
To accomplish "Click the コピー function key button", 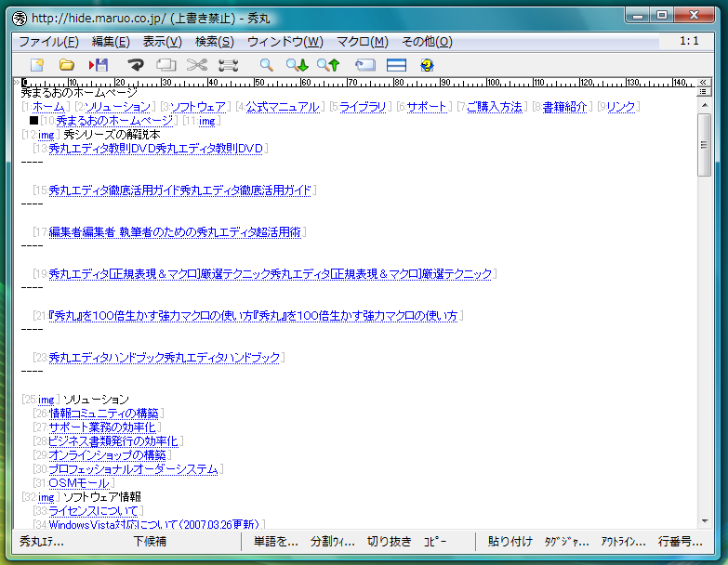I will pyautogui.click(x=435, y=542).
